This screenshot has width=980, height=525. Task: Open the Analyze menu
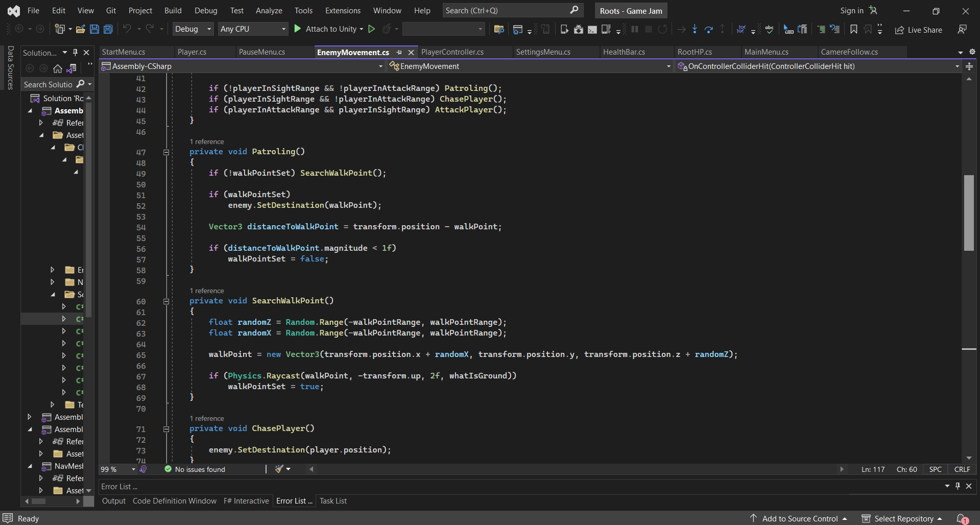[269, 10]
